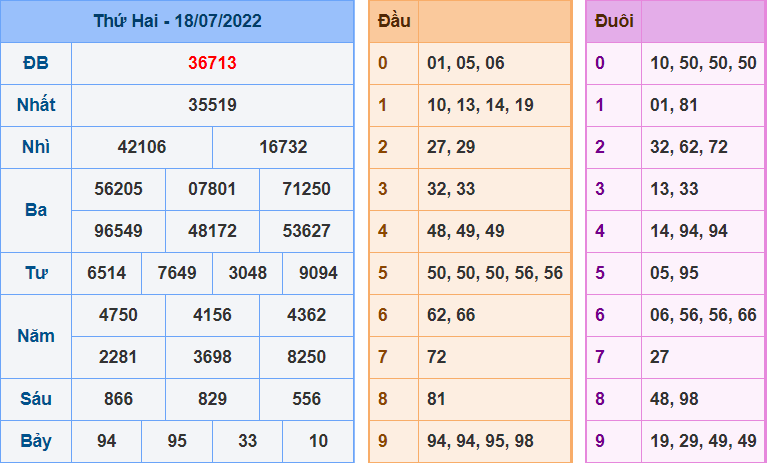The image size is (767, 463).
Task: Click fifth prize number 2281
Action: click(x=118, y=357)
